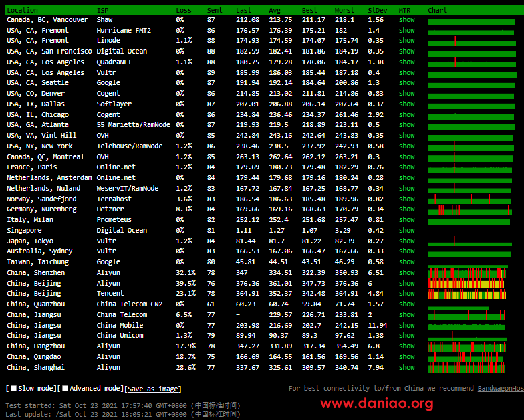This screenshot has width=524, height=420.
Task: Click the Shenzhen Aliyun latency chart
Action: [x=467, y=272]
